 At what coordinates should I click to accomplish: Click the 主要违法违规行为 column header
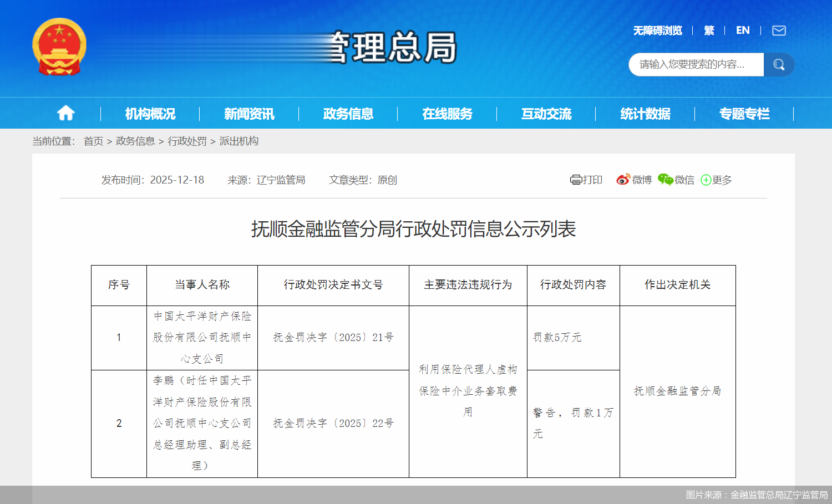coord(468,285)
